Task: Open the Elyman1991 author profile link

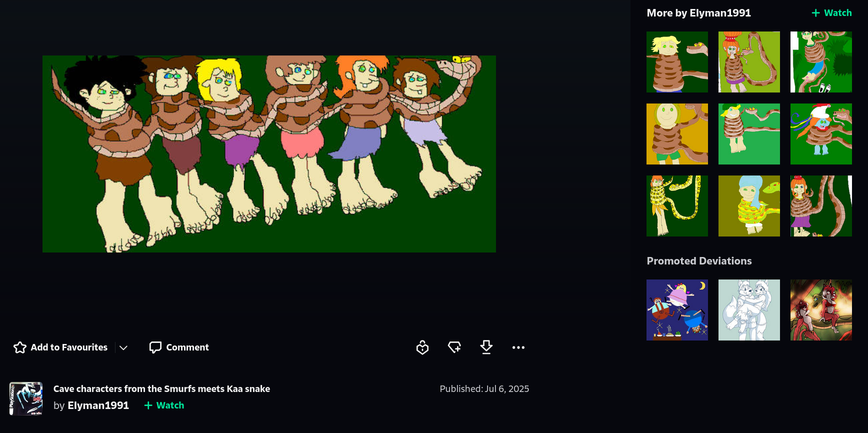Action: (98, 405)
